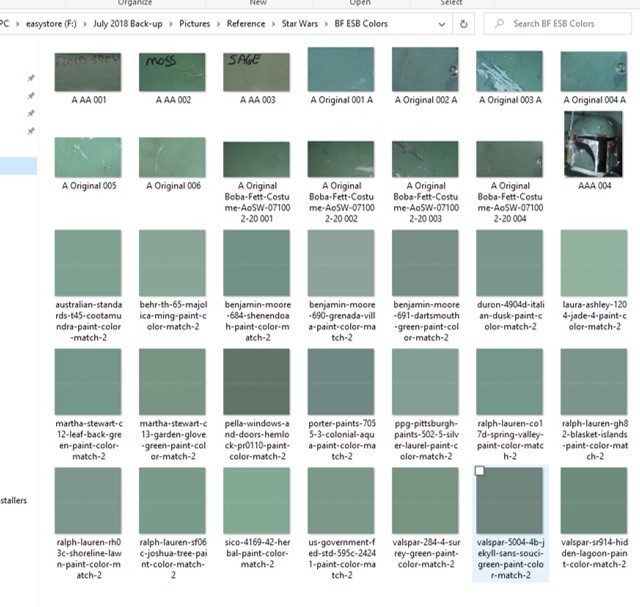This screenshot has width=640, height=607.
Task: Click the refresh button in address bar
Action: [463, 24]
